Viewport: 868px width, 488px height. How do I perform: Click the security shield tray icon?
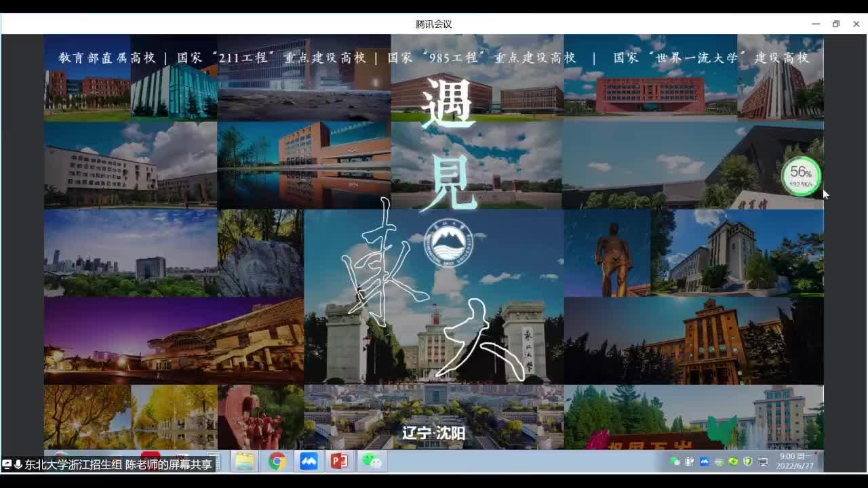coord(748,462)
